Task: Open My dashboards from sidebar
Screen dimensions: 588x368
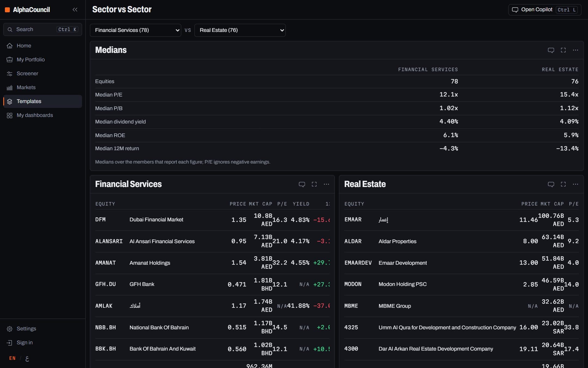Action: [x=42, y=115]
